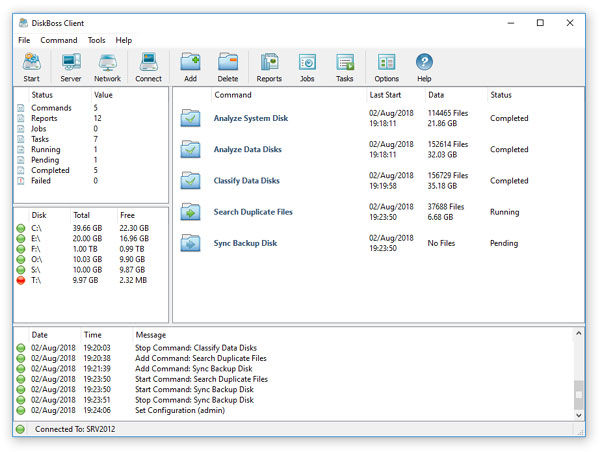The width and height of the screenshot is (600, 452).
Task: Click the Network toolbar icon
Action: pos(108,67)
